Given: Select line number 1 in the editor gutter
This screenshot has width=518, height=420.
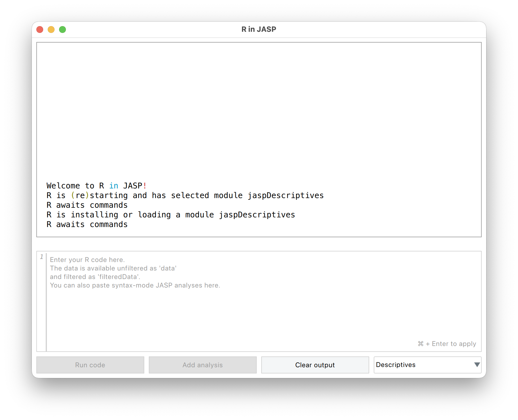Looking at the screenshot, I should pyautogui.click(x=41, y=257).
